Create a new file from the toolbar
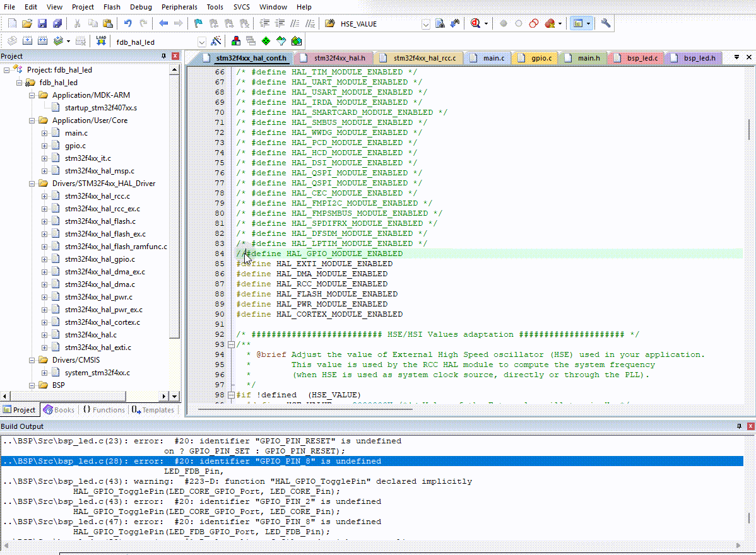Viewport: 756px width, 555px height. click(13, 23)
